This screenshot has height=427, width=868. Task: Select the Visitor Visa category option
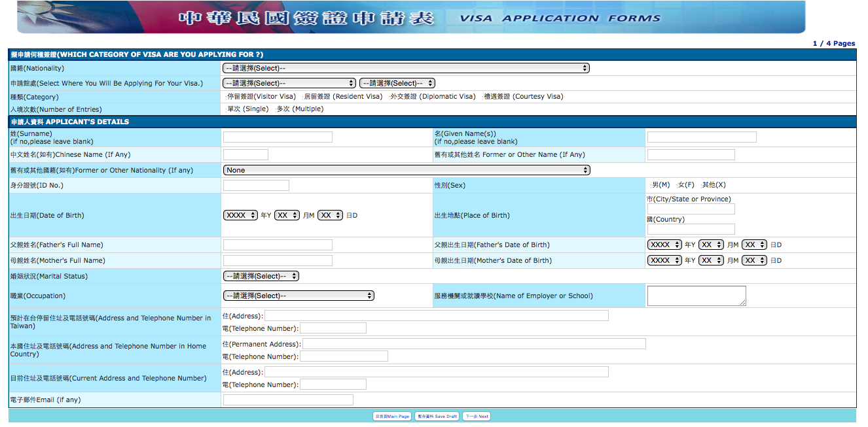[x=225, y=97]
